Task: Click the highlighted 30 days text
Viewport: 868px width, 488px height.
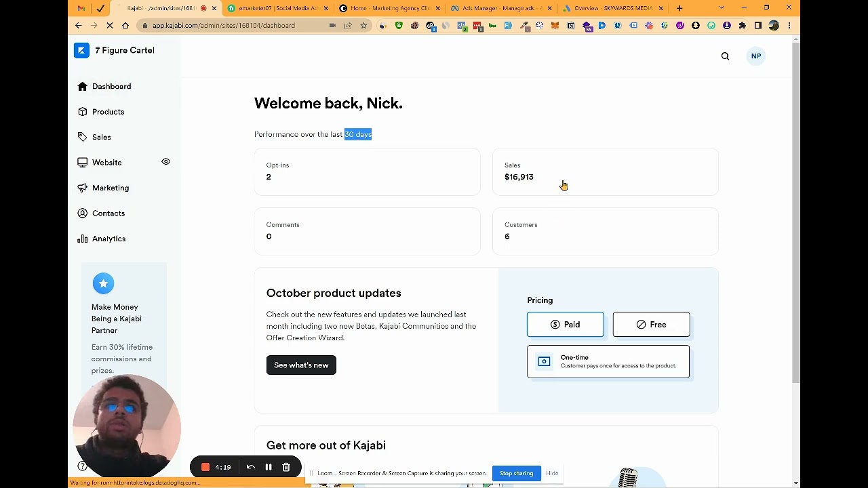Action: coord(358,134)
